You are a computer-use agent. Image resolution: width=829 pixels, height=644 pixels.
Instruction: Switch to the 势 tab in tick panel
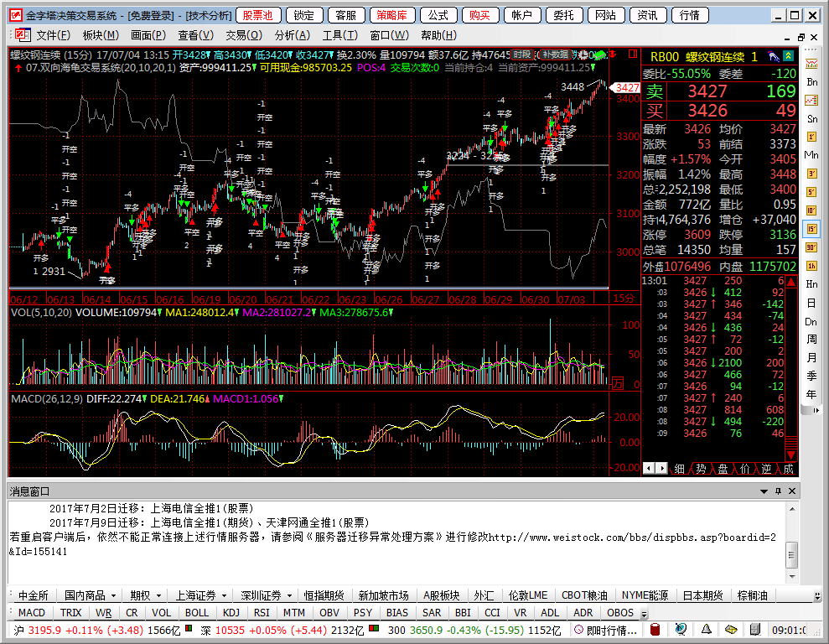(701, 469)
